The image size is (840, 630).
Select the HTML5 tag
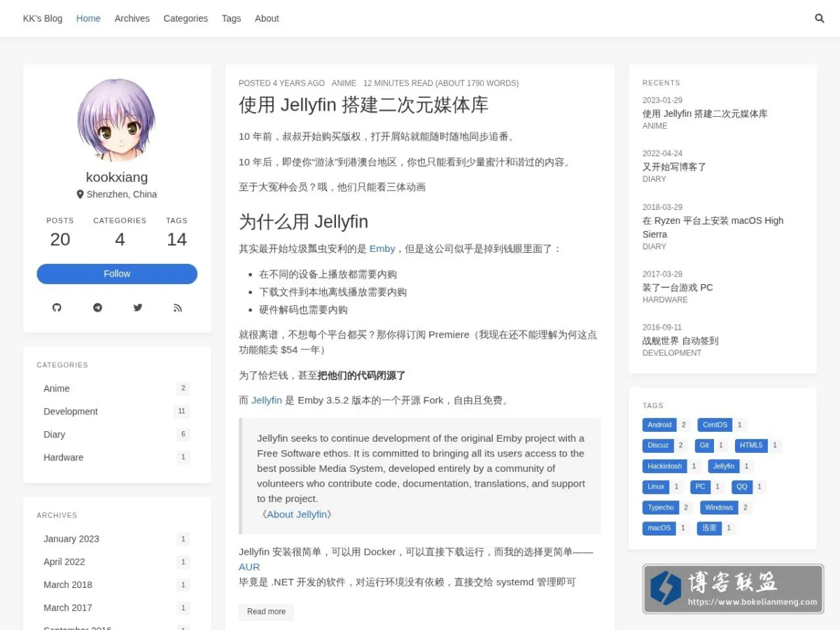(x=751, y=445)
